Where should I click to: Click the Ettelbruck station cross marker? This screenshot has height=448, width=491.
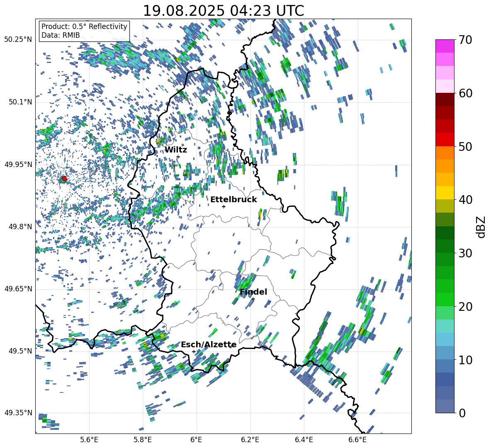224,206
